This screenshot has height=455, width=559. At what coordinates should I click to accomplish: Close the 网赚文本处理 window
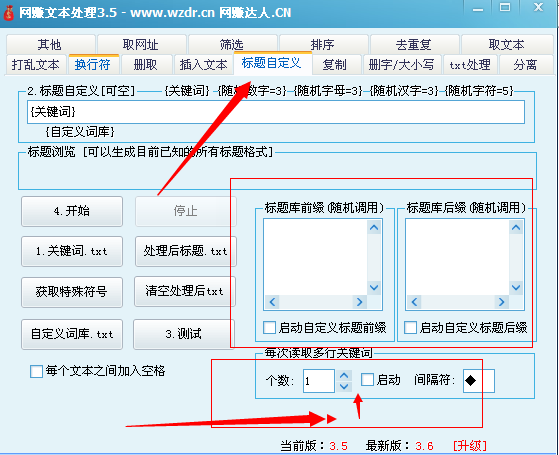(x=538, y=7)
